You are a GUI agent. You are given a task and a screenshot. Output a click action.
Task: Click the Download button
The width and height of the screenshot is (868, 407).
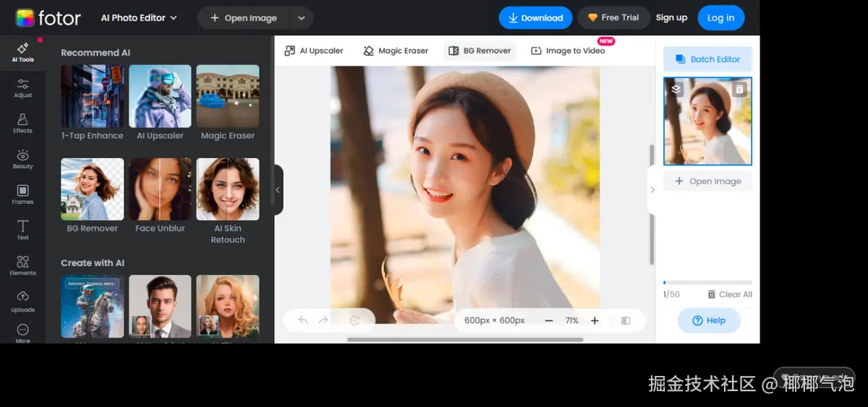pyautogui.click(x=535, y=18)
